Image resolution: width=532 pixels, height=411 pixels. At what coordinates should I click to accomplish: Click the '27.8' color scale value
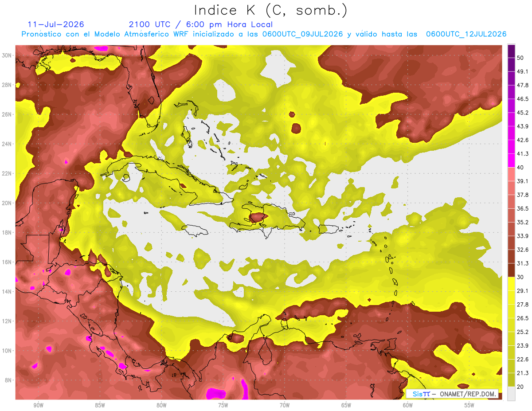pyautogui.click(x=522, y=305)
